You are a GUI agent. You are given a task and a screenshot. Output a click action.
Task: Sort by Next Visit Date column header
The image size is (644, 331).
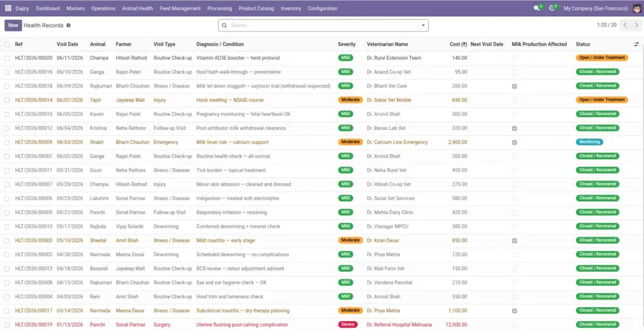point(487,45)
